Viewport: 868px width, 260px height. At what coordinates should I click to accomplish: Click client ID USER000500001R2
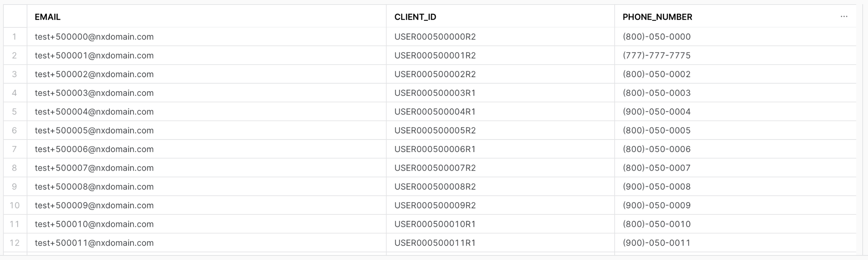pos(435,55)
